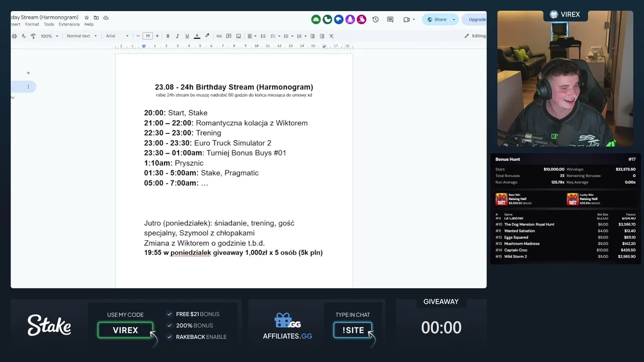The width and height of the screenshot is (644, 362).
Task: Open the Arial font dropdown
Action: pos(117,36)
